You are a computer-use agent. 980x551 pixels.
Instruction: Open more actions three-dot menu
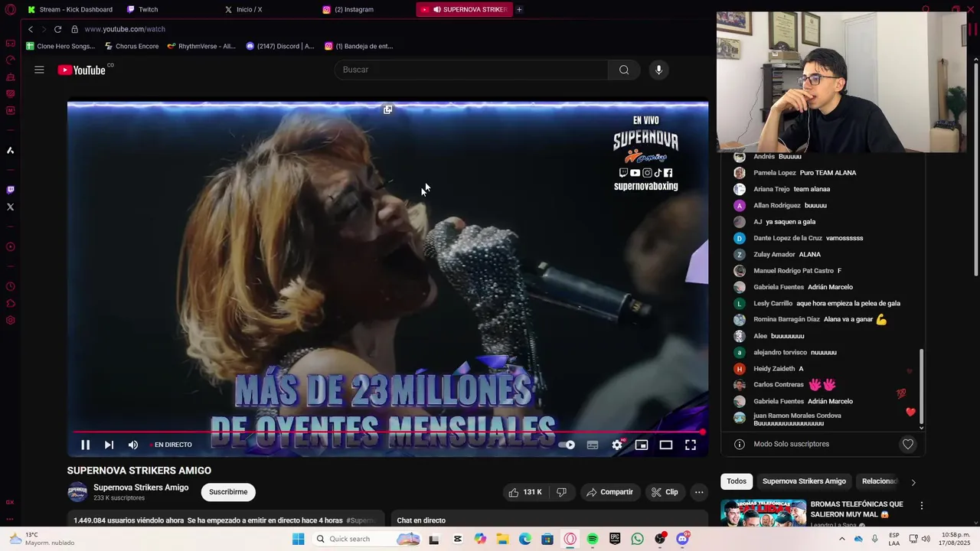[x=699, y=492]
